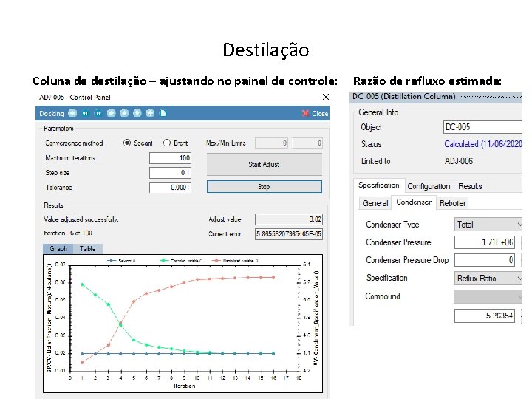Click the Calculated status link

(483, 144)
